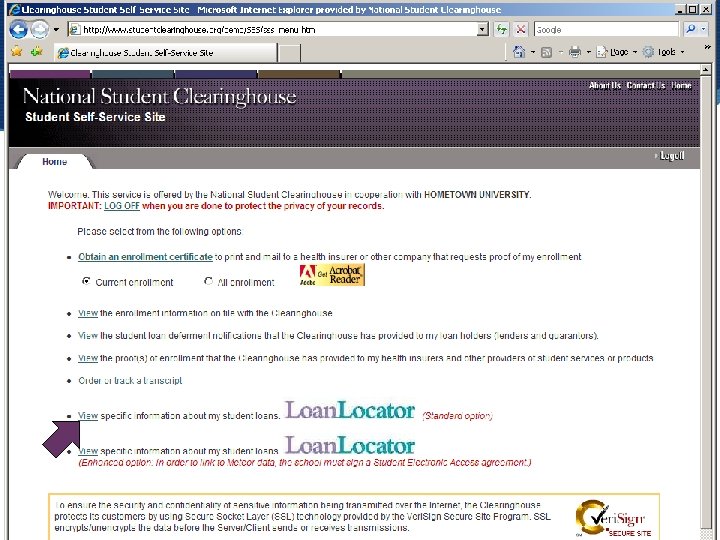Click the Google search box
720x540 pixels.
coord(606,30)
